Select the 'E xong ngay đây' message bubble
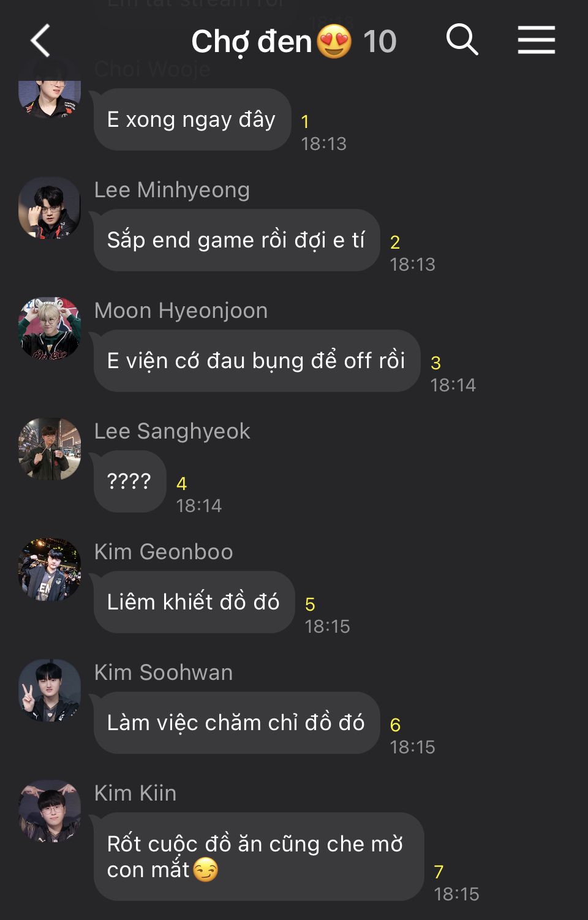 pos(192,119)
